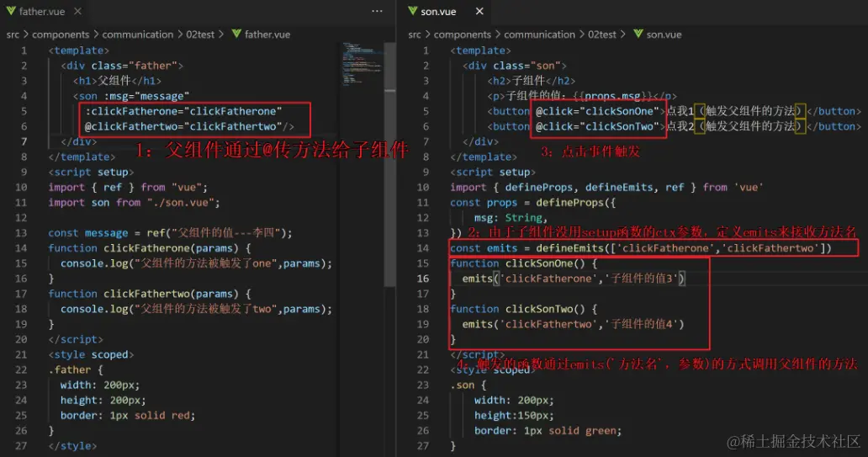Click line number 16 in son.vue gutter

point(423,278)
